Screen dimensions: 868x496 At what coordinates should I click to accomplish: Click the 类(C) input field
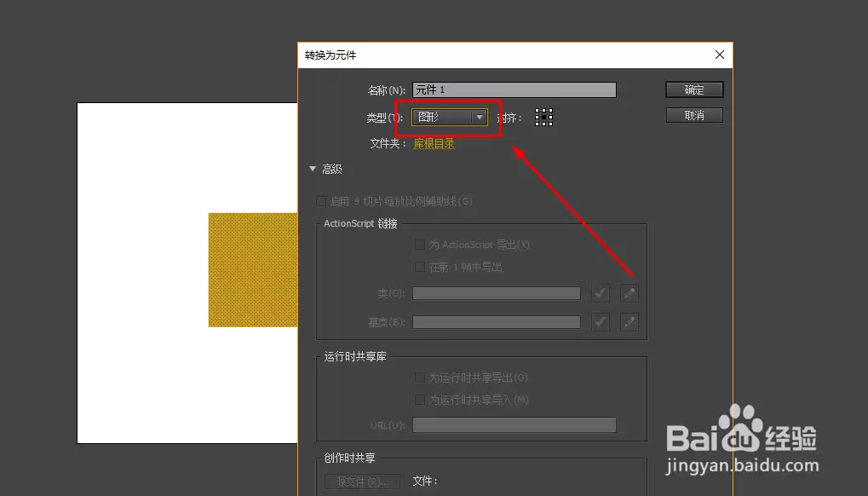click(x=497, y=293)
